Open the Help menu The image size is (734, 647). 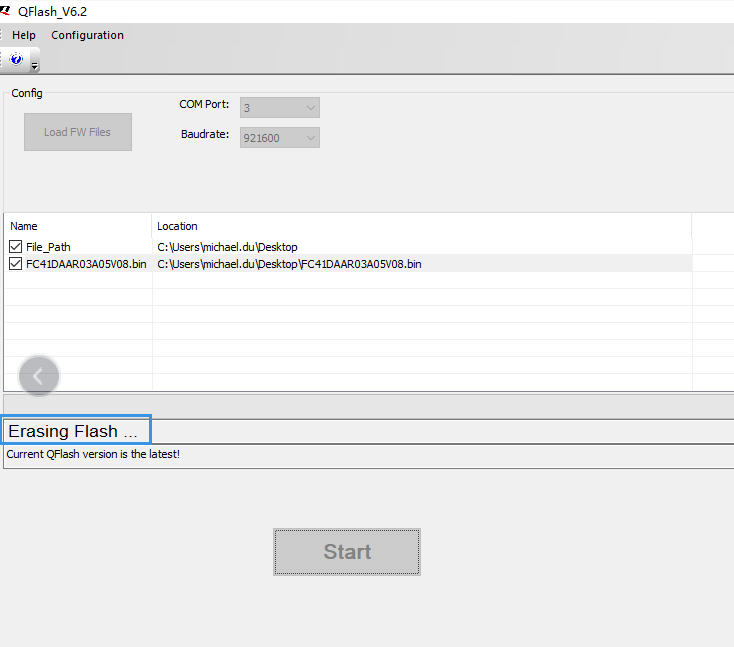click(24, 35)
